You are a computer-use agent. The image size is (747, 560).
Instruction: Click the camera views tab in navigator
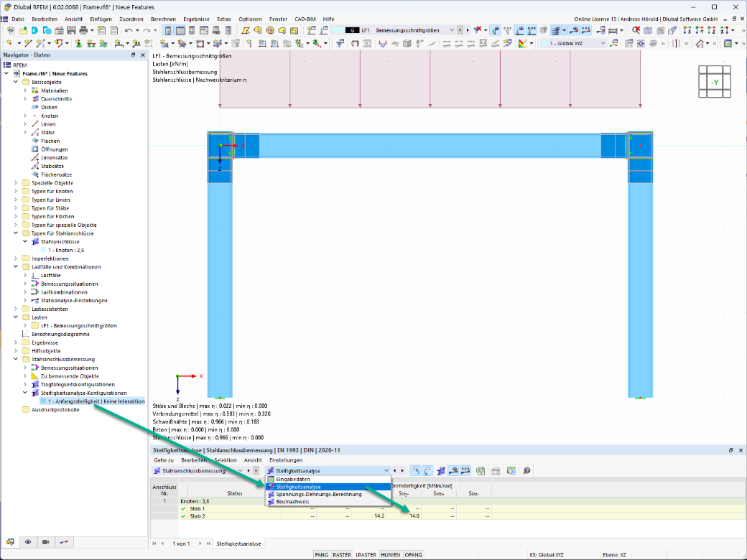pyautogui.click(x=46, y=542)
